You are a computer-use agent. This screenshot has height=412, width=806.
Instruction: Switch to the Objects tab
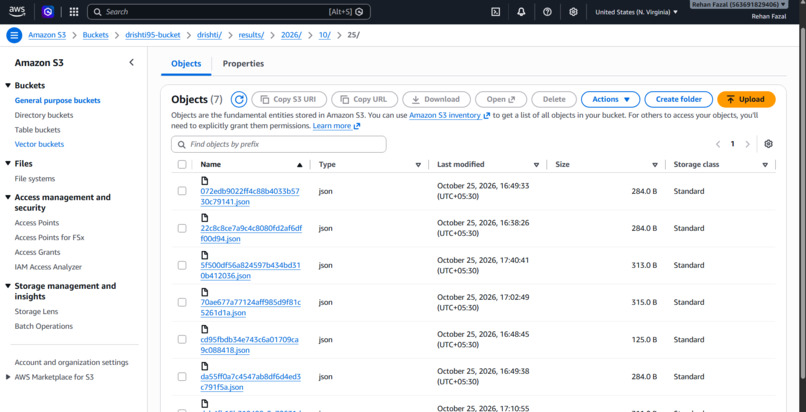click(x=186, y=64)
